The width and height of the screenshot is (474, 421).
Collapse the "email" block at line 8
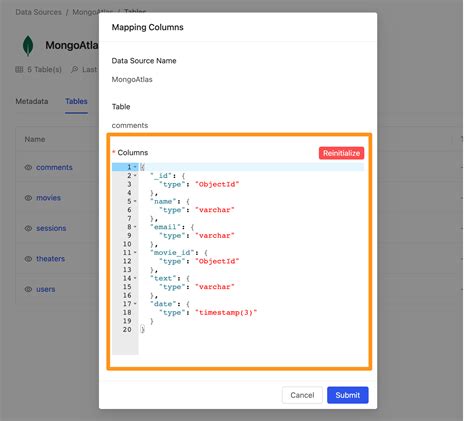(x=135, y=227)
